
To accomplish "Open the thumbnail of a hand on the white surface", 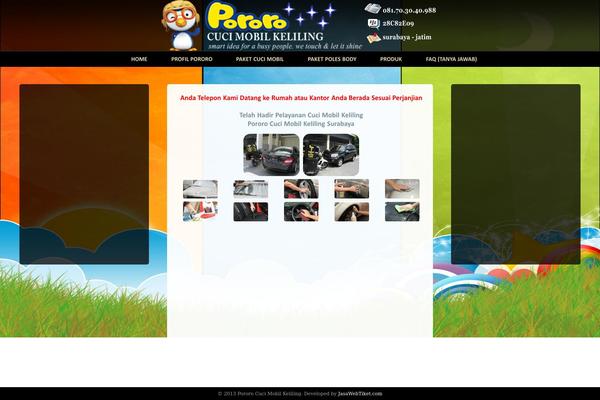I will [402, 189].
